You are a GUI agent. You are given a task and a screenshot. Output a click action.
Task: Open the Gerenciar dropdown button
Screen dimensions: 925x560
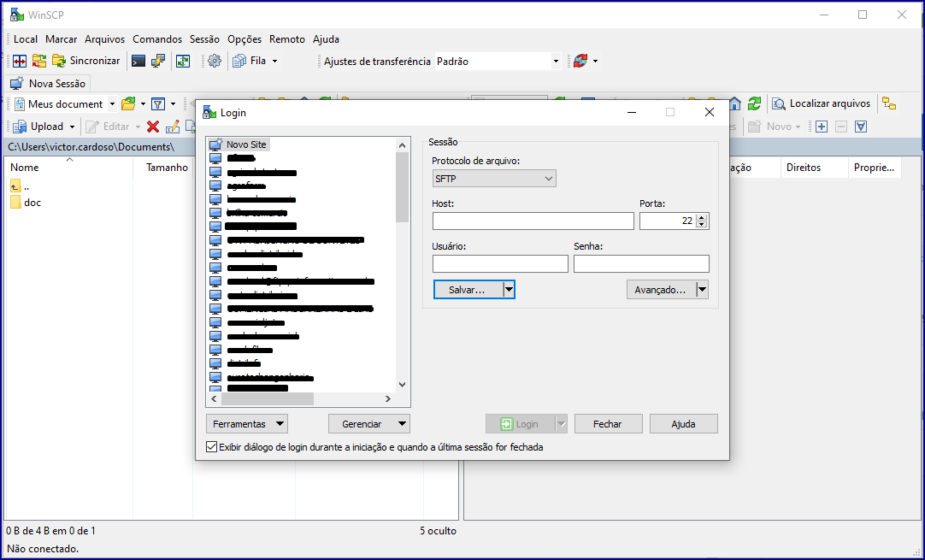(368, 424)
